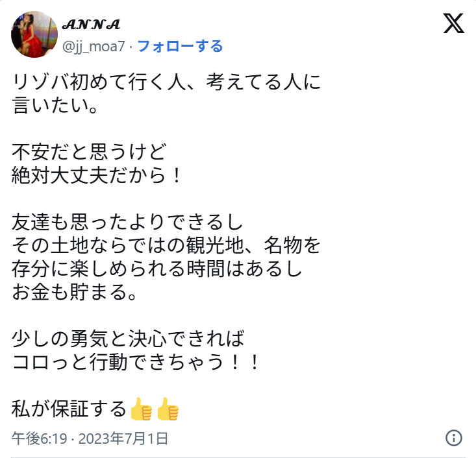Click the 少しの勇気と決心できれば line

pos(129,339)
